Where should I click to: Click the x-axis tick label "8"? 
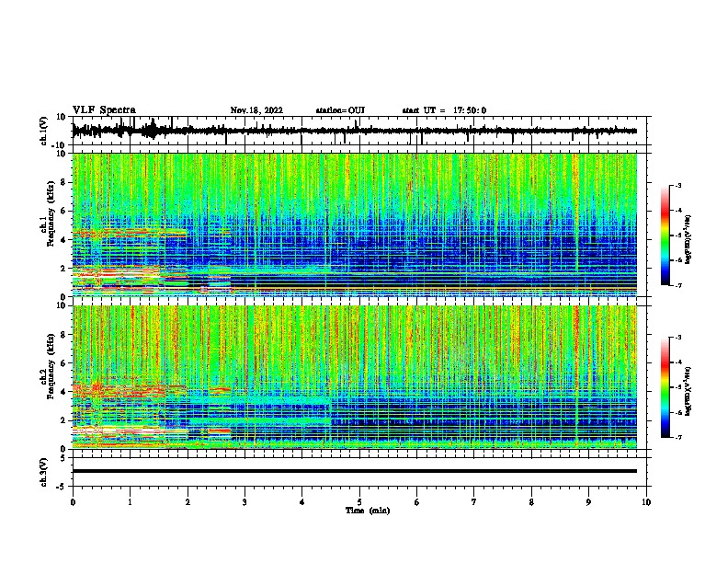(x=531, y=502)
